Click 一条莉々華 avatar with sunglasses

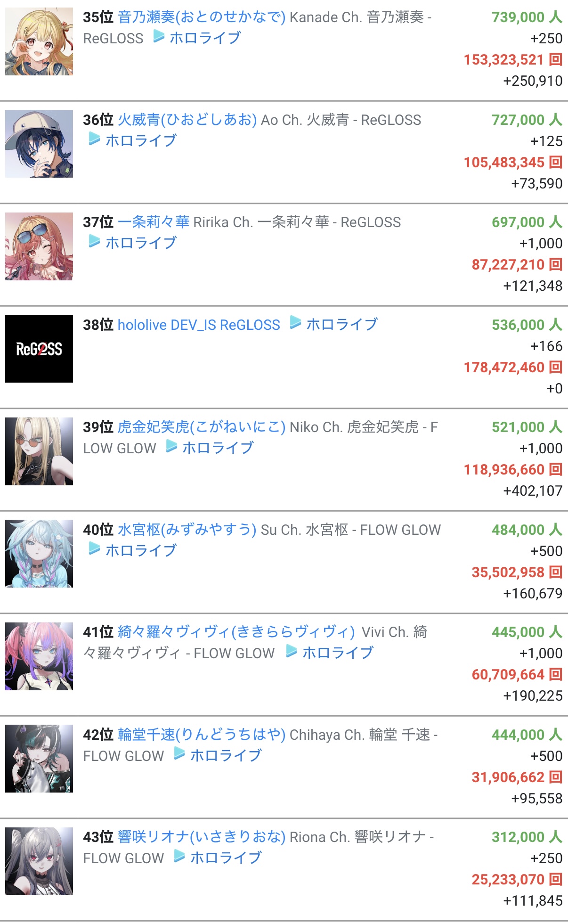click(x=39, y=246)
